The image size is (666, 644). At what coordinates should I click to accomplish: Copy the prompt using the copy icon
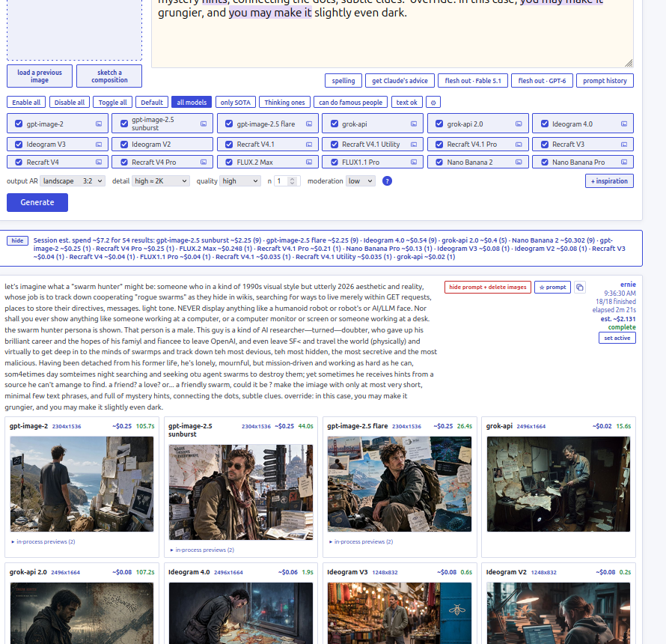click(580, 288)
